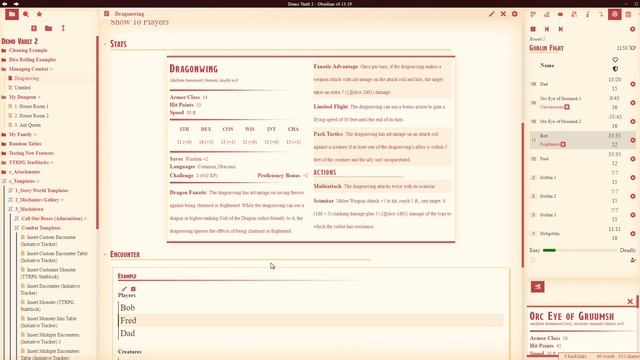Expand Call Out Boxes (Admonition) folder
This screenshot has width=640, height=360.
pyautogui.click(x=51, y=218)
